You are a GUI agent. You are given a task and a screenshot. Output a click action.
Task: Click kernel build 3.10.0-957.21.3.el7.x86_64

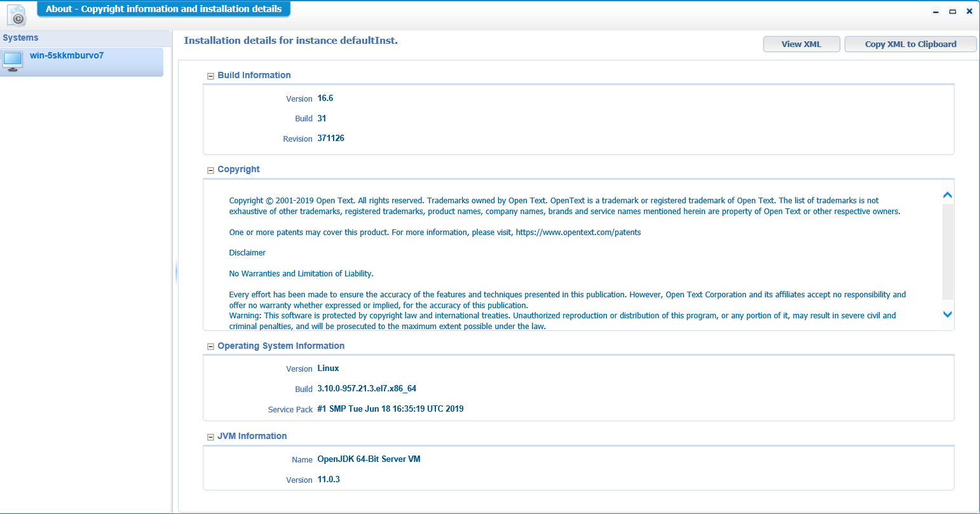point(367,389)
